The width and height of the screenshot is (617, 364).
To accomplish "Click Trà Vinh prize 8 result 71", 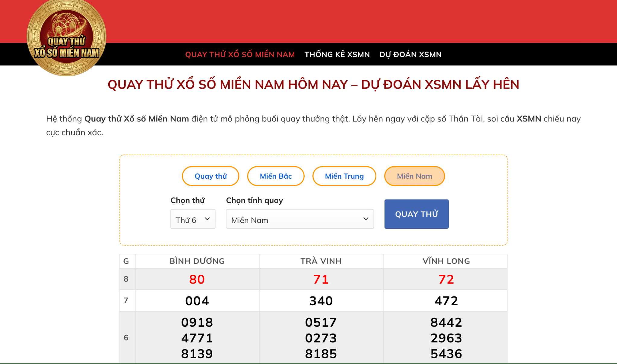I will [x=321, y=279].
